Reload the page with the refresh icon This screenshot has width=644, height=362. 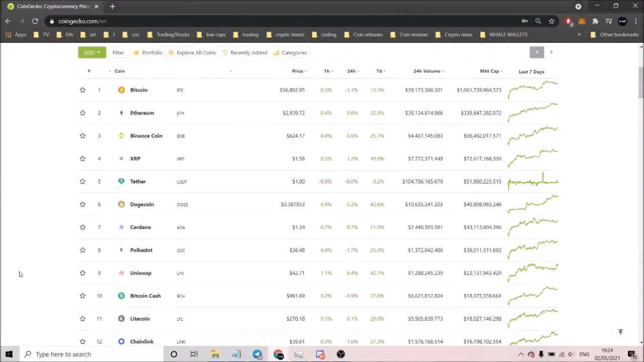35,21
